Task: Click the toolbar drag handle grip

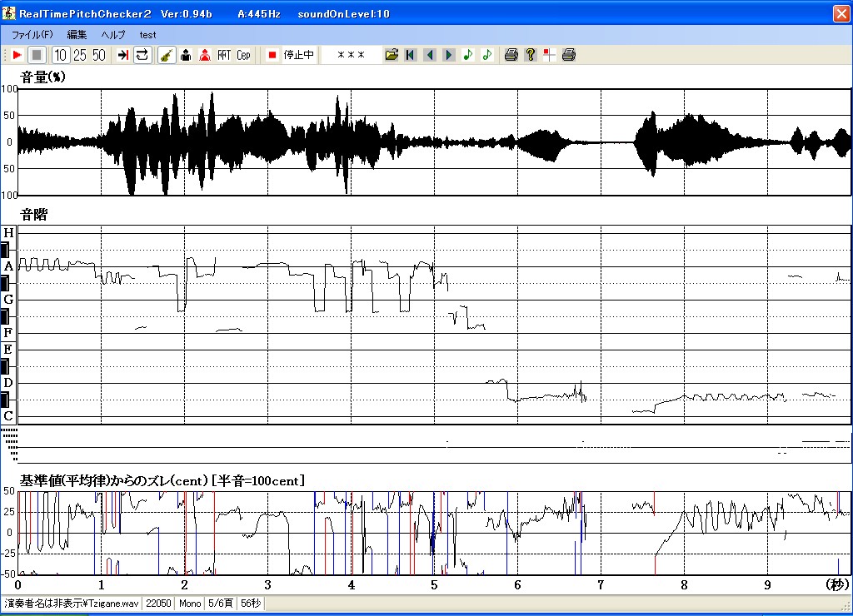Action: pos(5,55)
